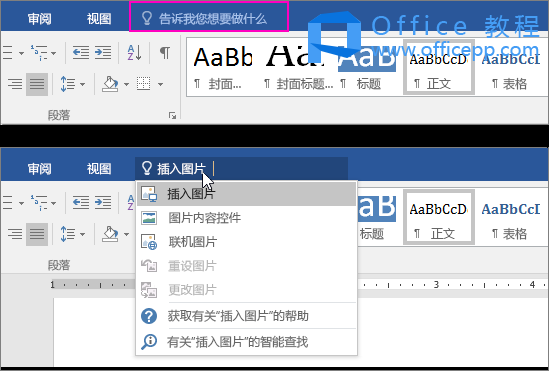Screen dimensions: 549x371
Task: Click line spacing icon in lower ribbon
Action: click(68, 234)
